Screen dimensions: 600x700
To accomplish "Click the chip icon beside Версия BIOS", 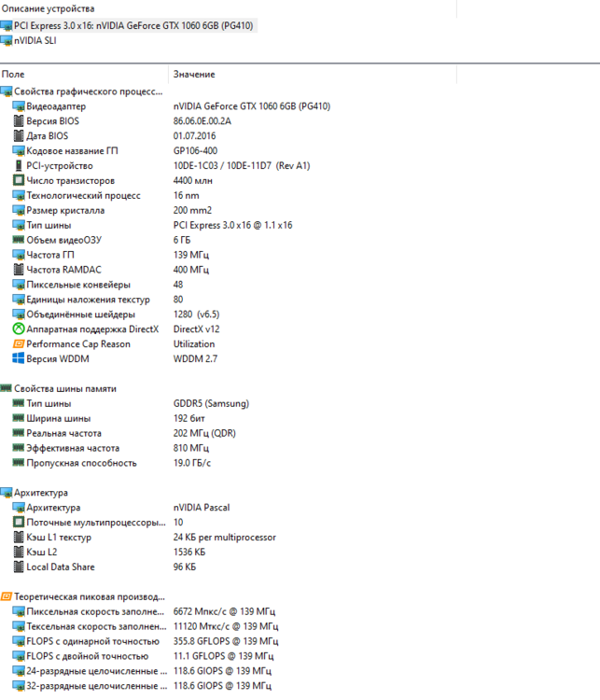I will pos(19,121).
